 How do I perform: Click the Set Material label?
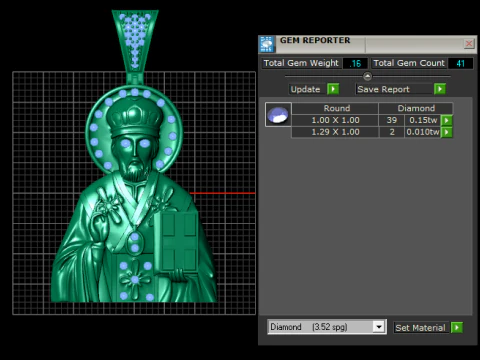[x=420, y=328]
